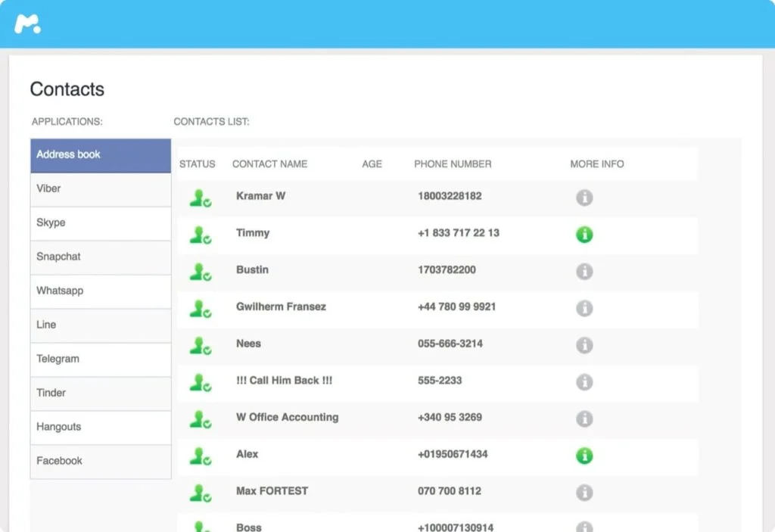Switch to Whatsapp contacts
775x532 pixels.
click(101, 291)
